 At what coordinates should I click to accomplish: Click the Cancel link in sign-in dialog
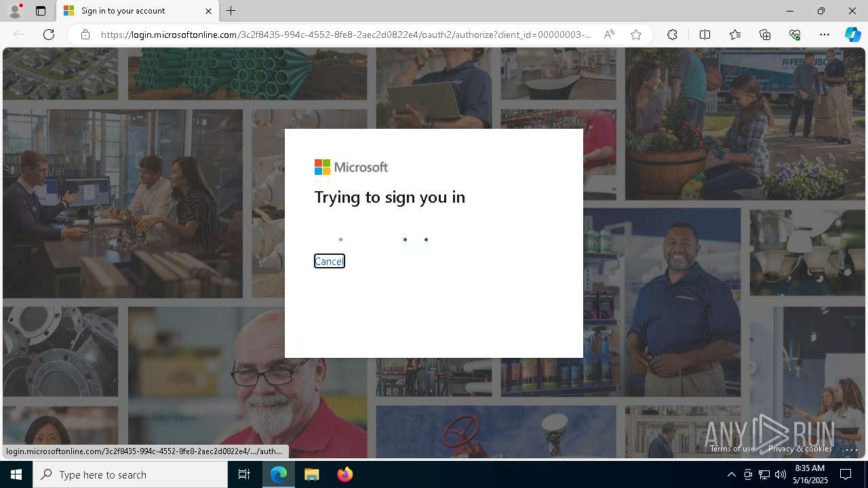point(329,261)
